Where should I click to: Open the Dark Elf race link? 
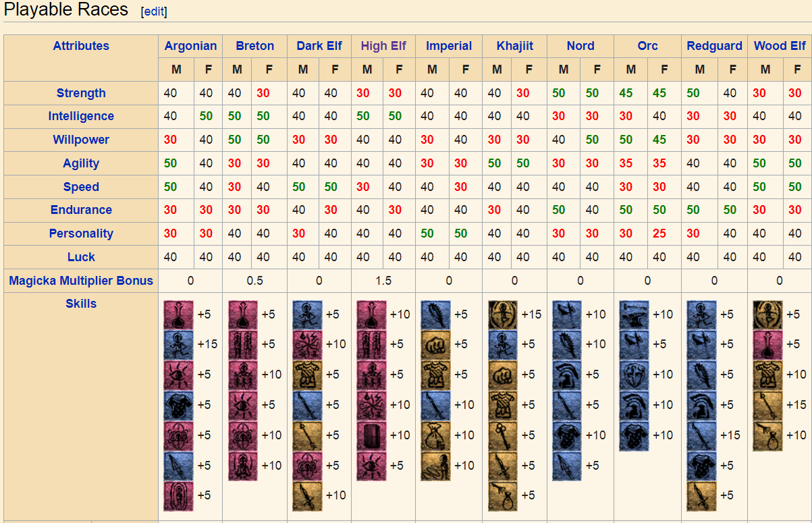click(319, 46)
